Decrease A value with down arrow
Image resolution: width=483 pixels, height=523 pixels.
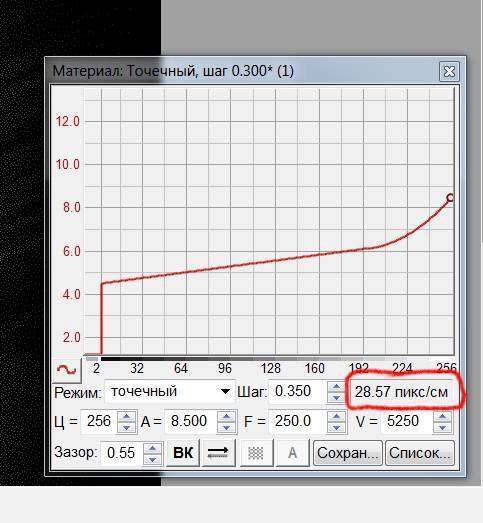coord(226,427)
